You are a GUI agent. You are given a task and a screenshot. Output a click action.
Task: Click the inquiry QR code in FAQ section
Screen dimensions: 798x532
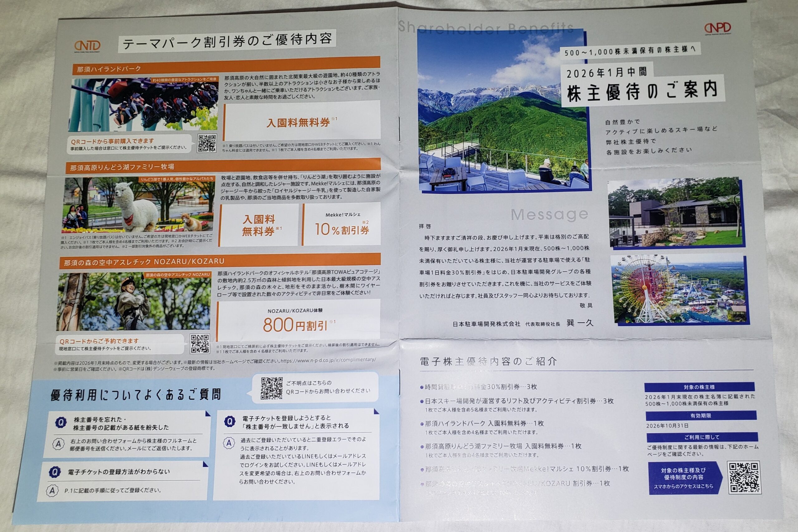272,388
